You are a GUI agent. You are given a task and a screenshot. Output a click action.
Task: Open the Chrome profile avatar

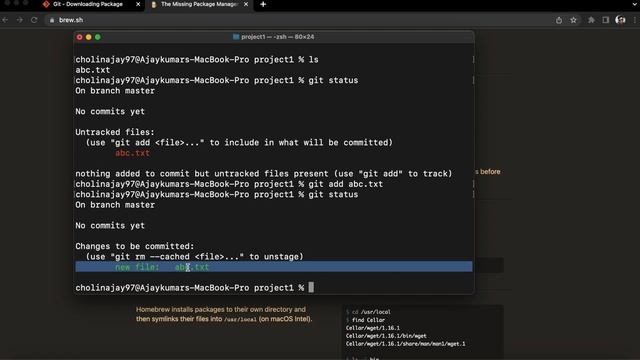620,20
